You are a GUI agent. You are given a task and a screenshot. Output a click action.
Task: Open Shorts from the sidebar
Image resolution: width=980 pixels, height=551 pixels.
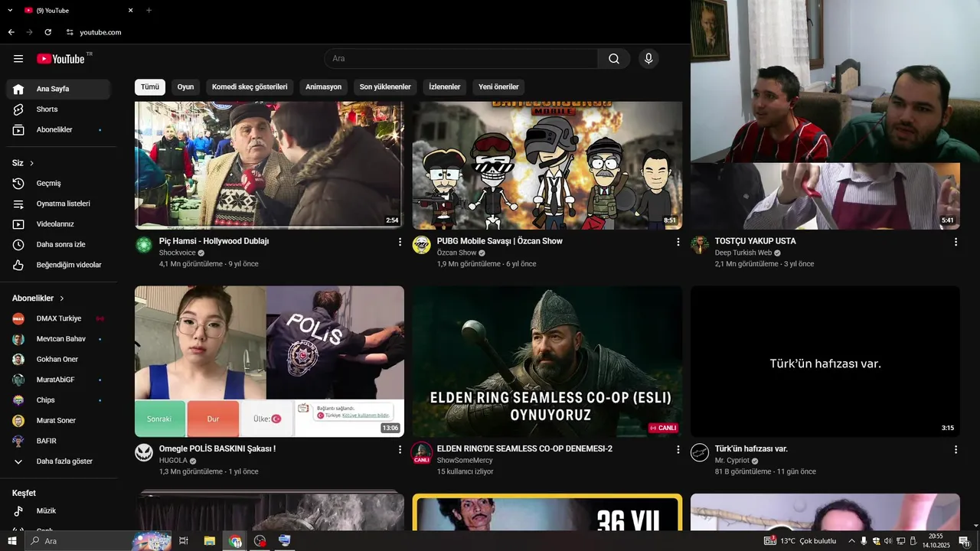[58, 109]
